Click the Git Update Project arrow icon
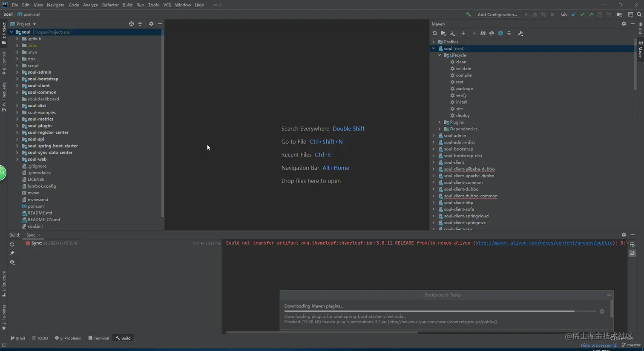The image size is (644, 351). coord(574,14)
